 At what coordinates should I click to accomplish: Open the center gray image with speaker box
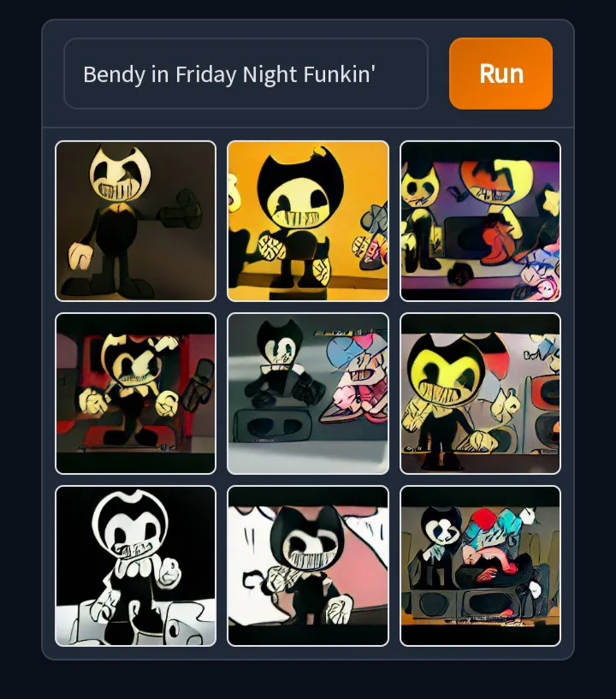point(308,394)
